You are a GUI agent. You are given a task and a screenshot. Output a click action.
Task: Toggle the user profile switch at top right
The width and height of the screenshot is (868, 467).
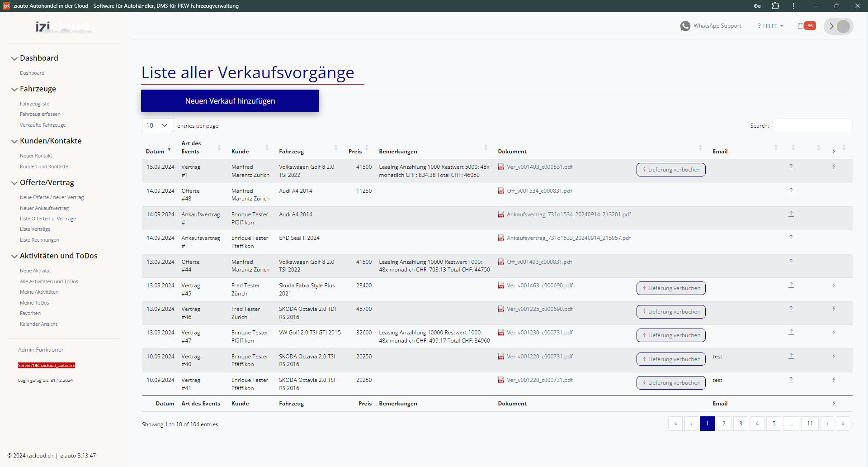point(839,26)
